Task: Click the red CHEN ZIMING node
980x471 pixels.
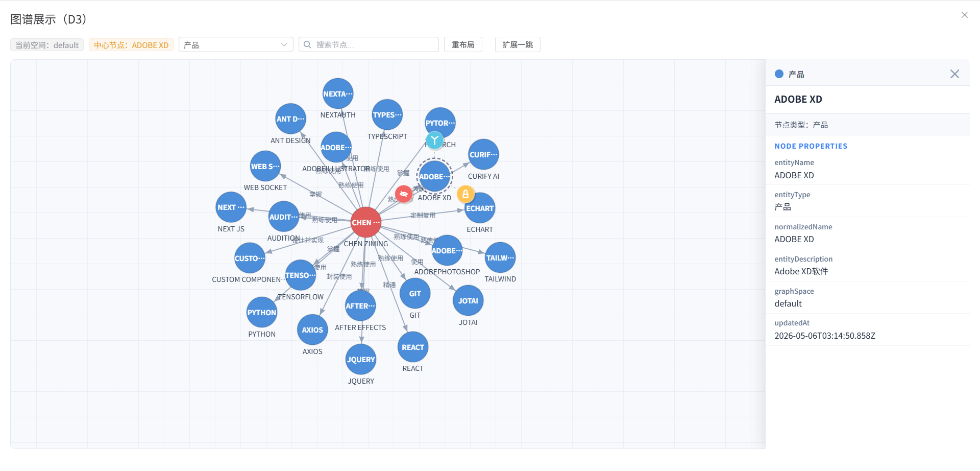Action: point(366,222)
